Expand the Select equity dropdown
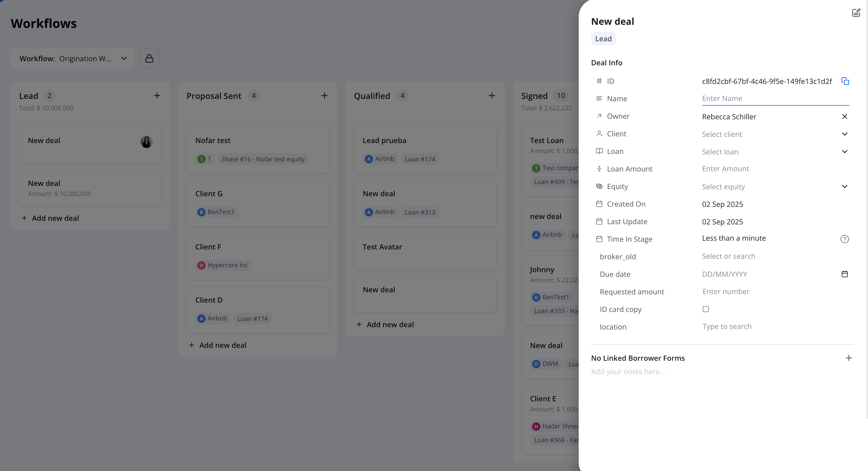 (775, 187)
